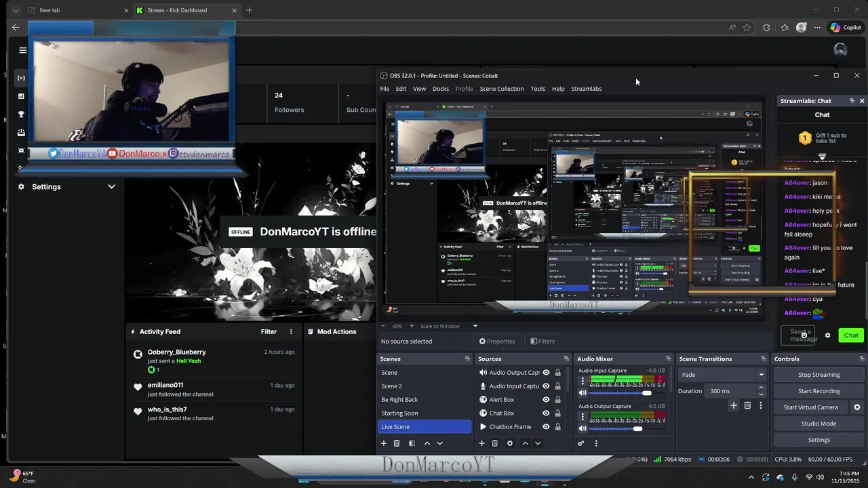The width and height of the screenshot is (868, 488).
Task: Move scene up with Scenes up arrow
Action: click(x=427, y=443)
